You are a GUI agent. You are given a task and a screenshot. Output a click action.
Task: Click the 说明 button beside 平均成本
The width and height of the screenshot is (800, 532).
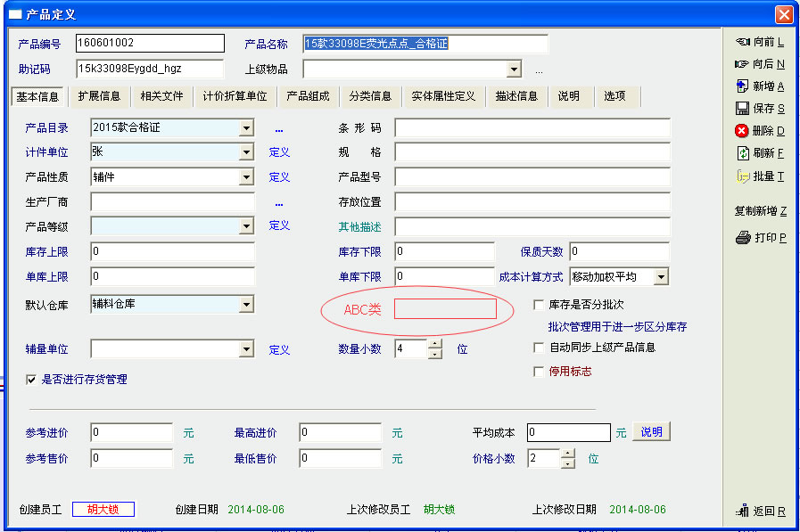point(651,432)
